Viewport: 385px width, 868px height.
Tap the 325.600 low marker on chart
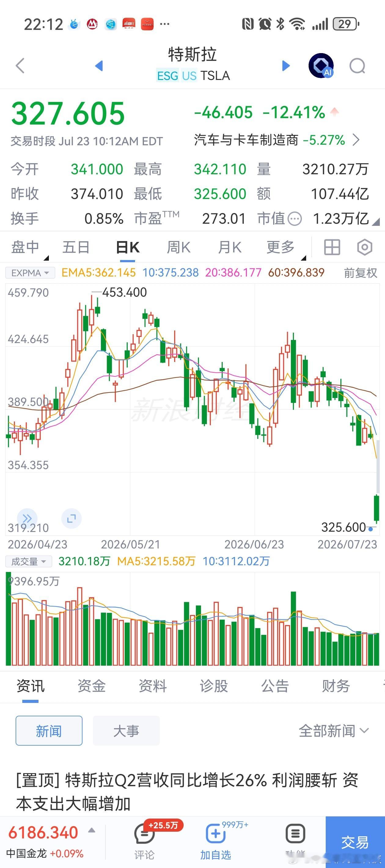(343, 527)
